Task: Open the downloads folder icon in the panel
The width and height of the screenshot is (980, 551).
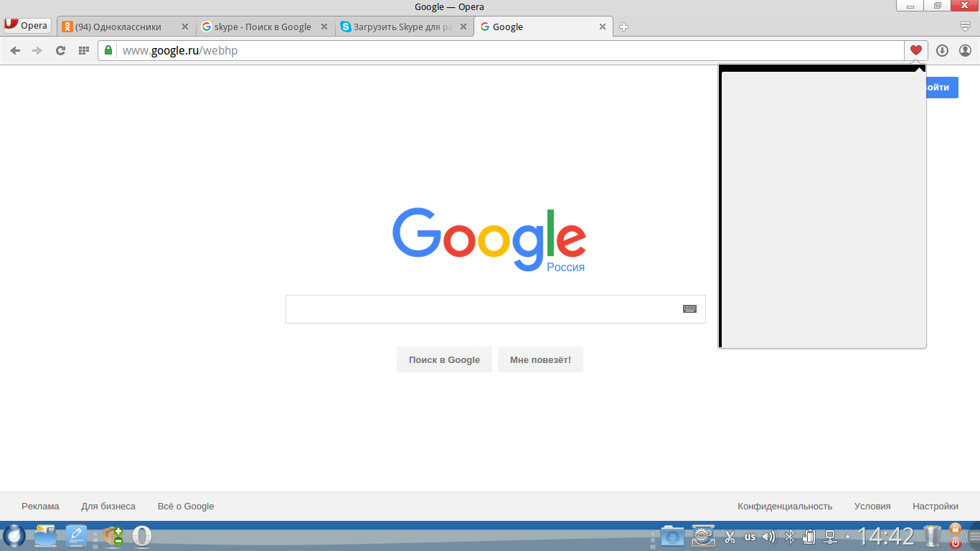Action: [x=672, y=536]
